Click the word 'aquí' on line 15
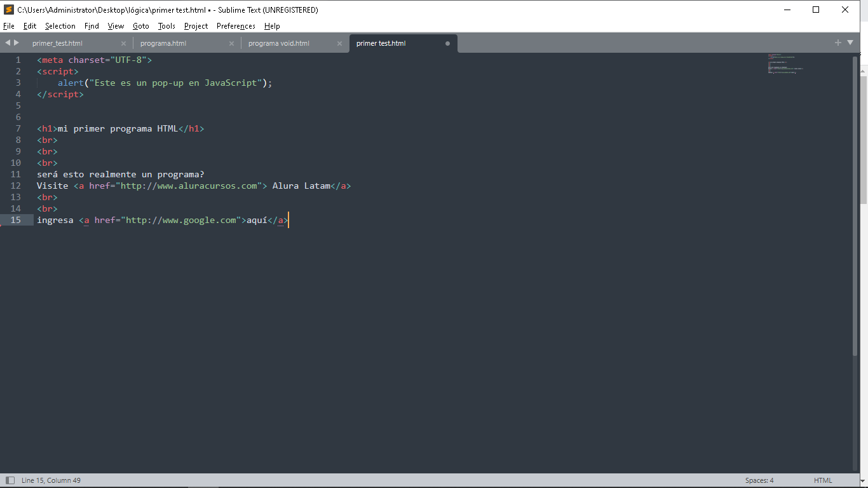 tap(257, 220)
